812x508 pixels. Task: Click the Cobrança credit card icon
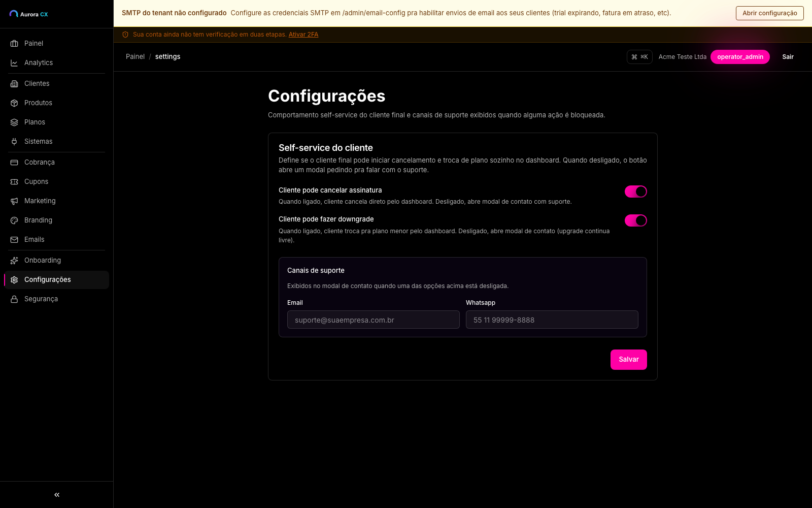coord(14,163)
